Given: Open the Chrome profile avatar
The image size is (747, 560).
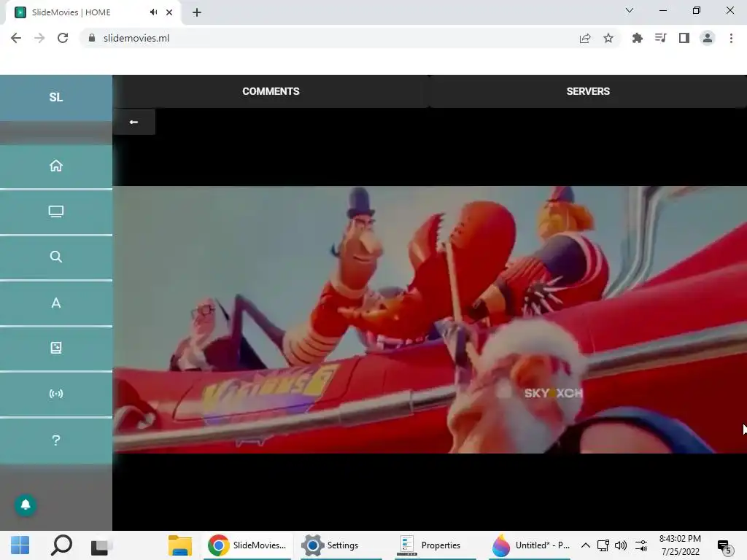Looking at the screenshot, I should (708, 38).
